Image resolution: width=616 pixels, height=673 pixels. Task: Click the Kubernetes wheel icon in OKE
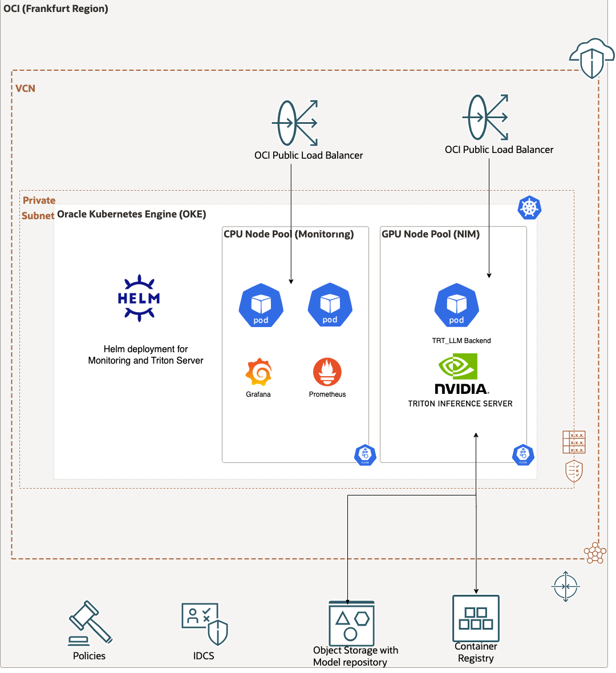pos(529,208)
